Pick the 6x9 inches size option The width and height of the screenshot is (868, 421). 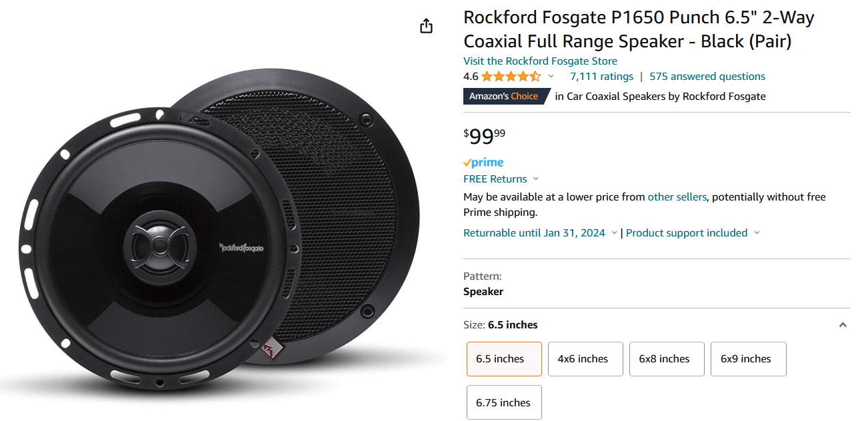(748, 359)
